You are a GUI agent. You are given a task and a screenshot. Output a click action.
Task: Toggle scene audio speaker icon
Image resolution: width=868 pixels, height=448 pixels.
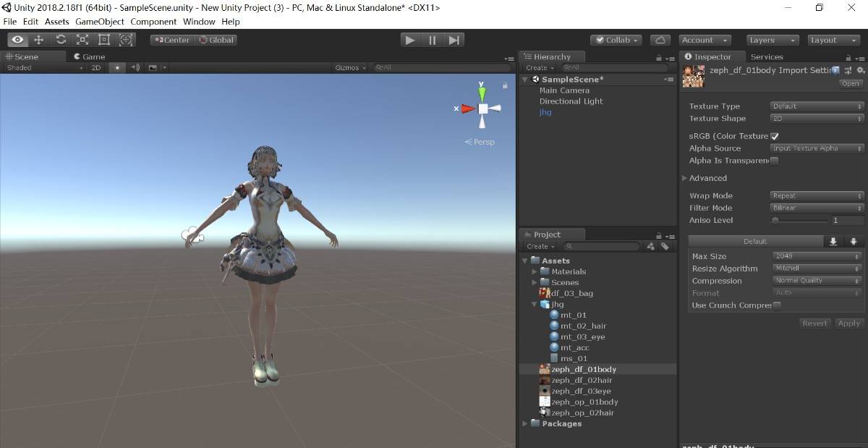coord(135,67)
